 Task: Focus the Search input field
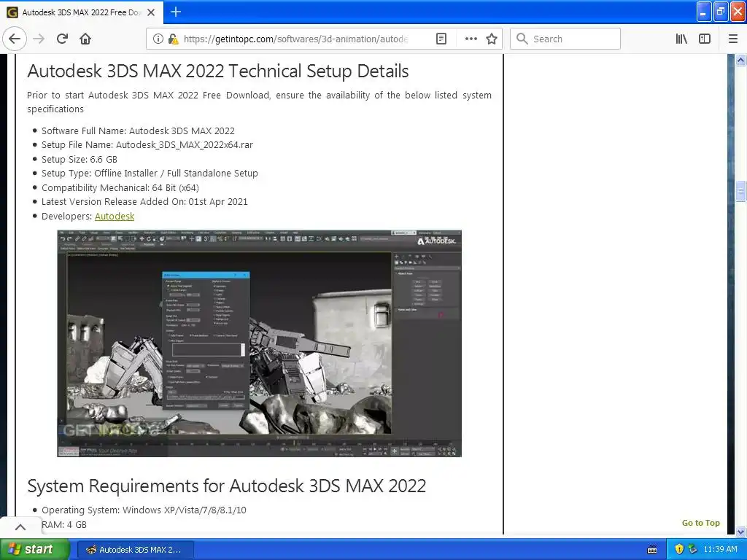(565, 39)
